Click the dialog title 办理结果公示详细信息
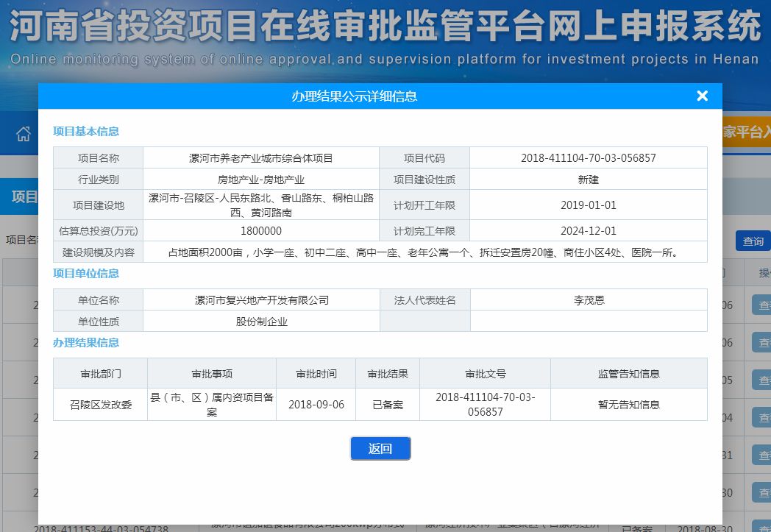This screenshot has height=532, width=771. (x=355, y=96)
